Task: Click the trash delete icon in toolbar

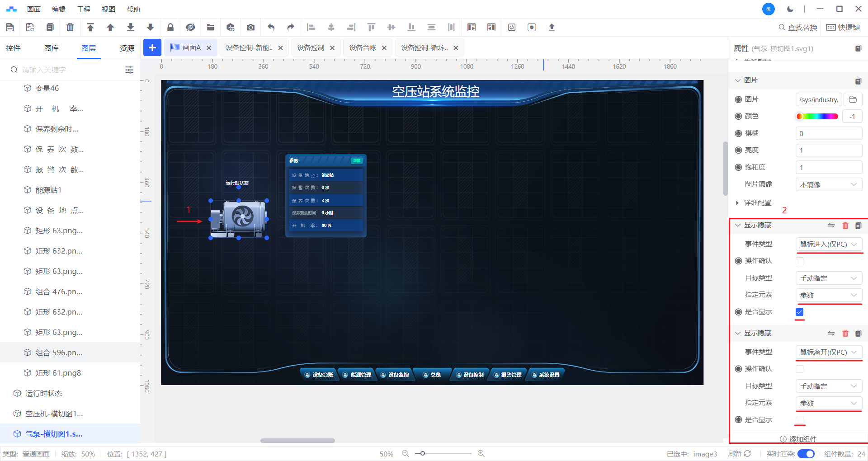Action: 70,27
